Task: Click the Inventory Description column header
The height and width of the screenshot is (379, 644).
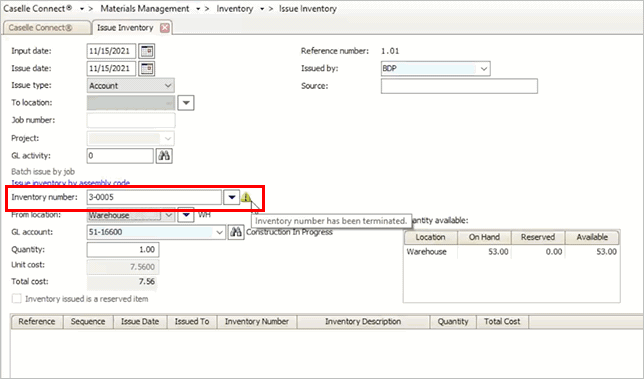Action: (363, 322)
